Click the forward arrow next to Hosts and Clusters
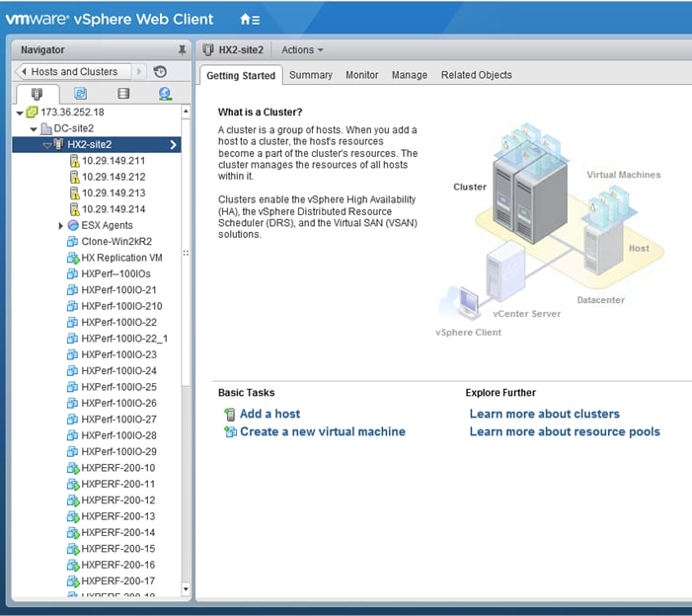692x616 pixels. [139, 71]
